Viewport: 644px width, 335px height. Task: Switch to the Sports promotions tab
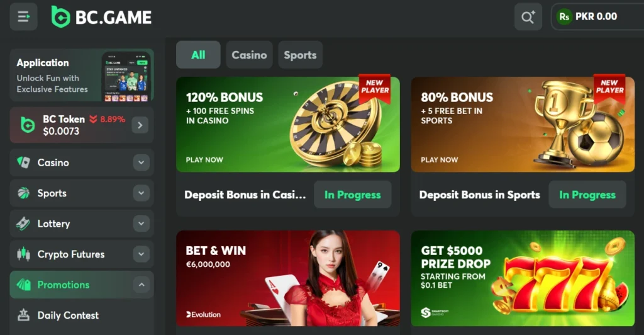(x=300, y=55)
